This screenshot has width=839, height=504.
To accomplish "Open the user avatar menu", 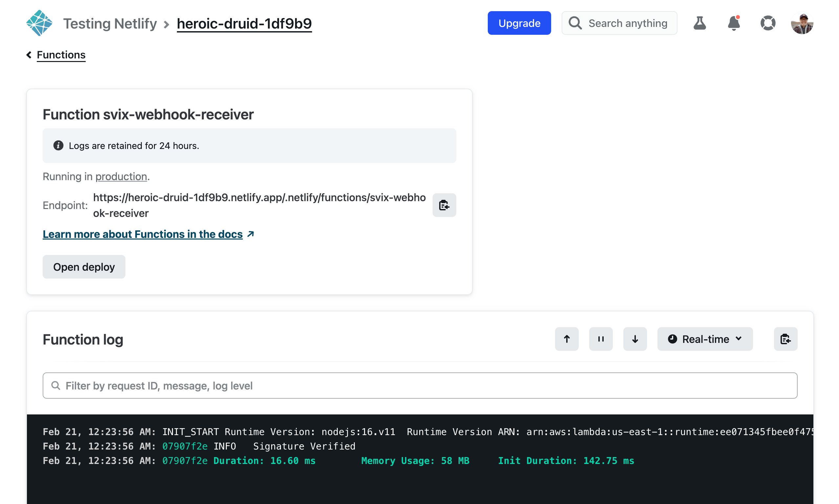I will click(802, 24).
